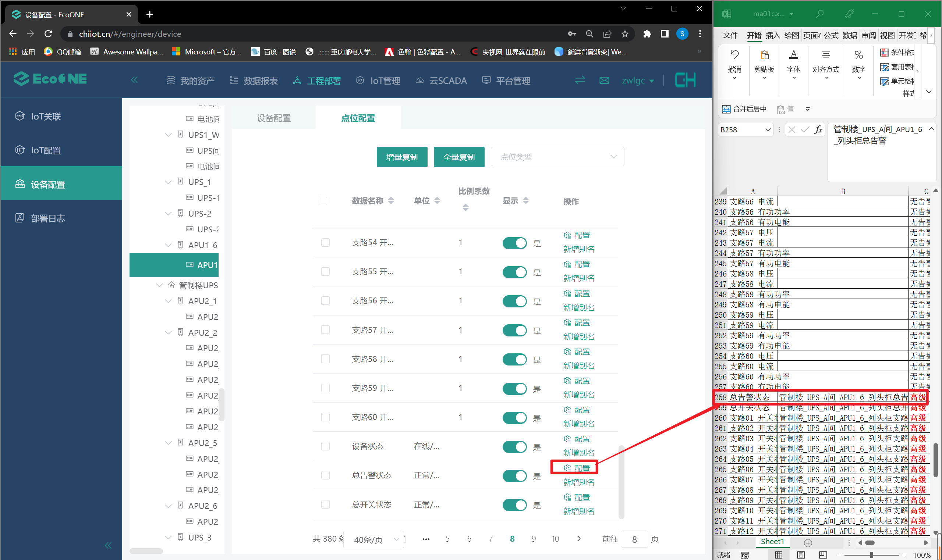Click 新增别名 link for 总开关状态

tap(578, 511)
